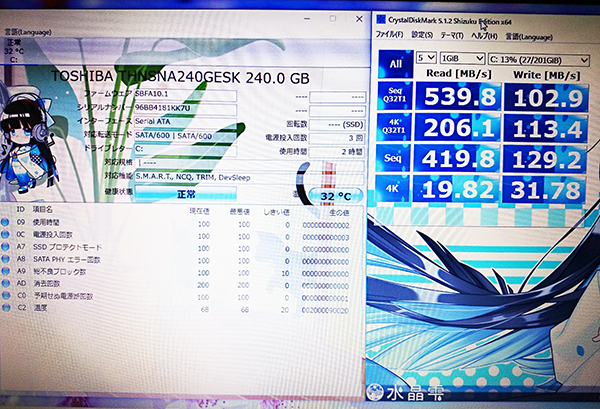This screenshot has height=409, width=600.
Task: Minimize the CrystalDiskInfo window
Action: tap(307, 18)
